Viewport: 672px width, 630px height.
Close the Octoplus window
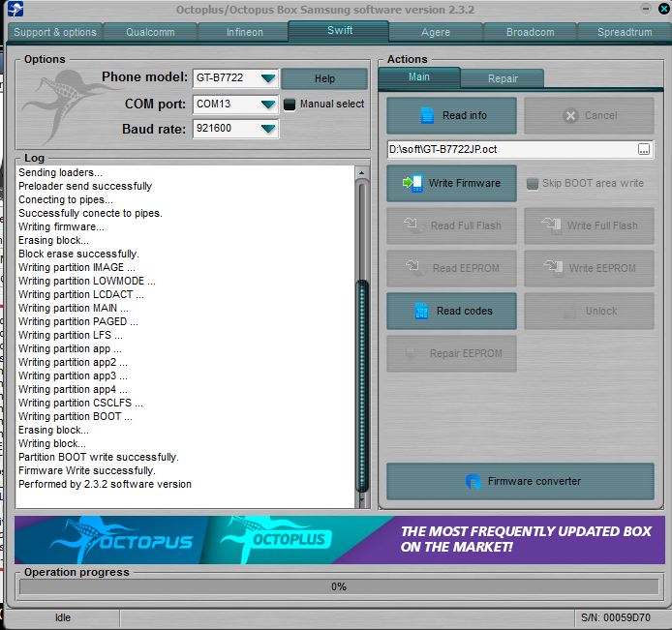[664, 9]
